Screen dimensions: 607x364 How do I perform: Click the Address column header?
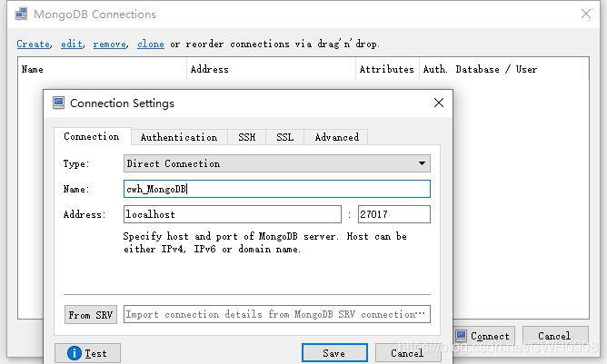click(x=271, y=69)
